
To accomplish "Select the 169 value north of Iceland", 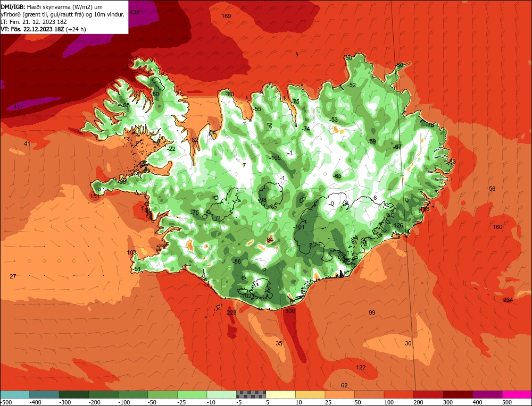I will [x=226, y=16].
